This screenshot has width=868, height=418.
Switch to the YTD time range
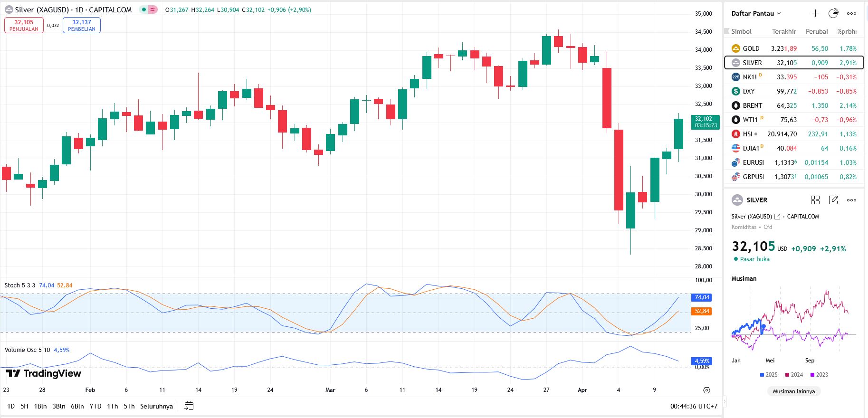point(95,406)
